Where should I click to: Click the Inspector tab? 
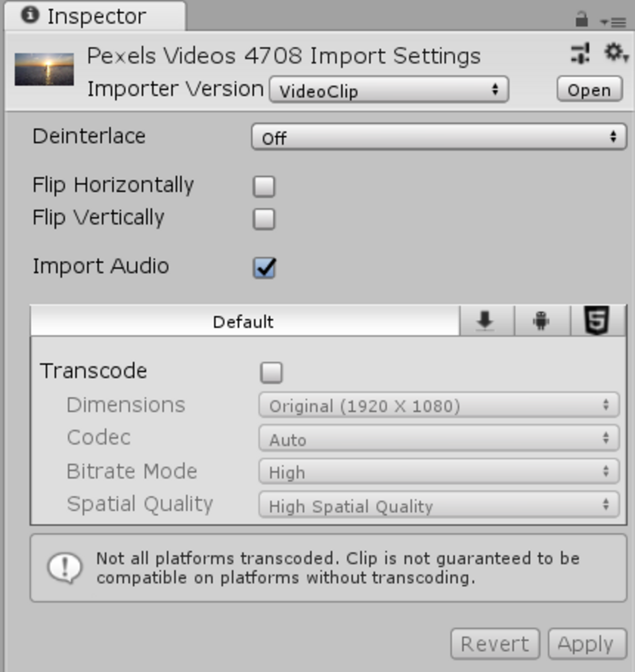tap(95, 17)
